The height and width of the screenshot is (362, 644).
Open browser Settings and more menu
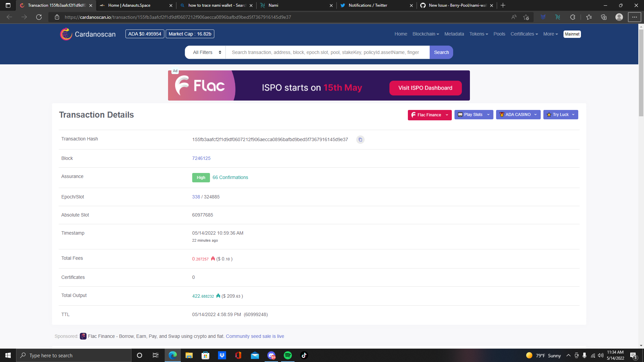pyautogui.click(x=634, y=17)
